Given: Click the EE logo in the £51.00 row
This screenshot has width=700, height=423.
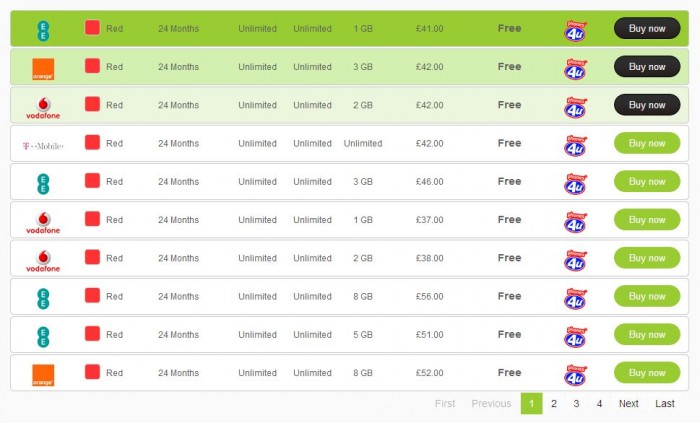Looking at the screenshot, I should coord(43,335).
